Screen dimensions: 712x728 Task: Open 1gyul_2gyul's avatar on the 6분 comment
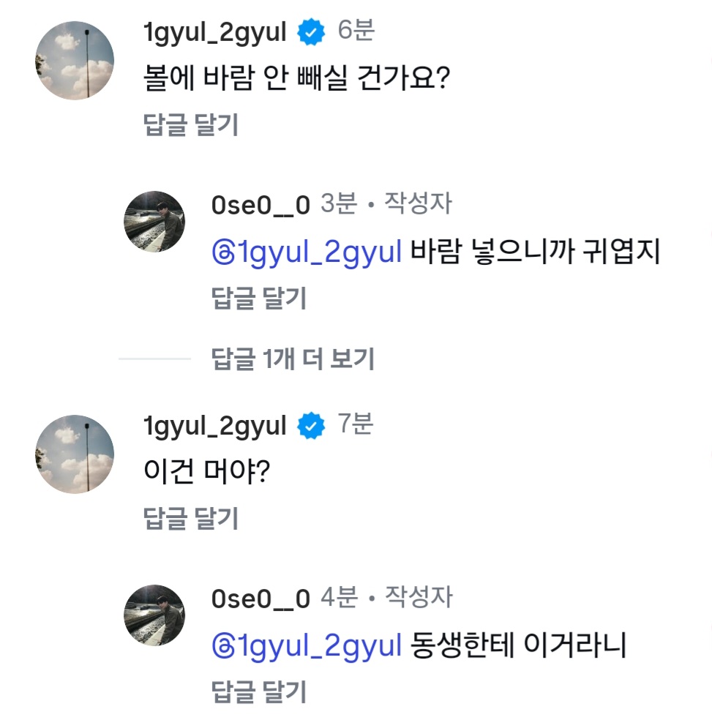(75, 60)
